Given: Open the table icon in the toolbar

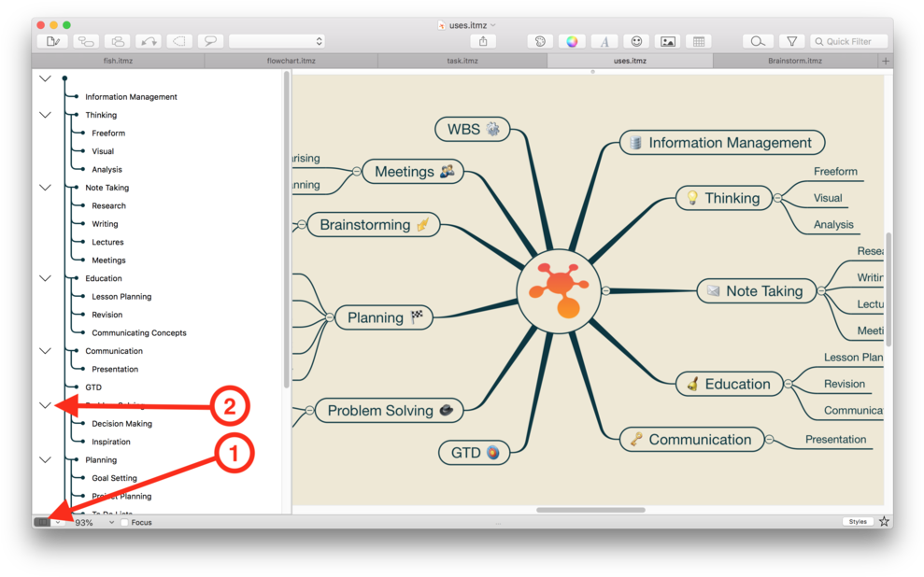Looking at the screenshot, I should pos(698,41).
